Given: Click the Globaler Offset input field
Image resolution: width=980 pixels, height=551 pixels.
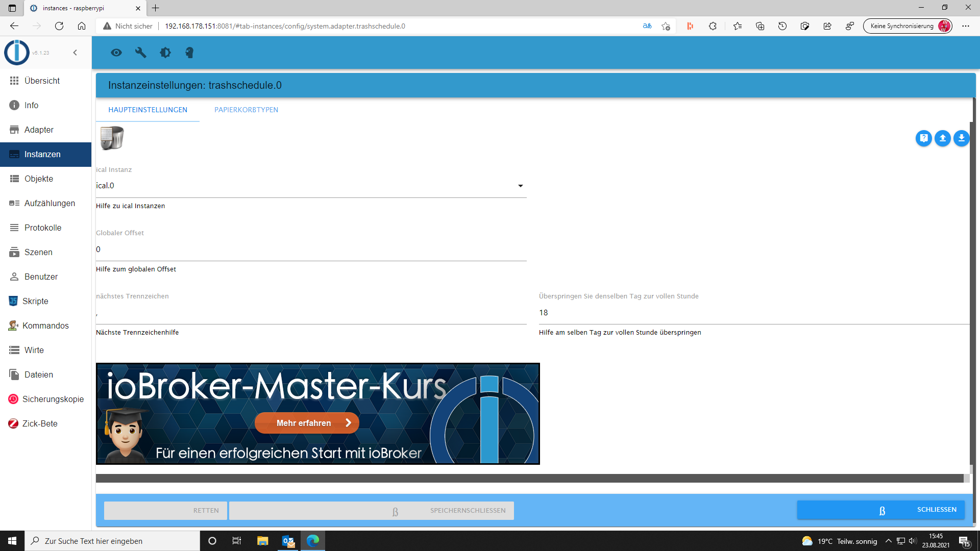Looking at the screenshot, I should 311,249.
